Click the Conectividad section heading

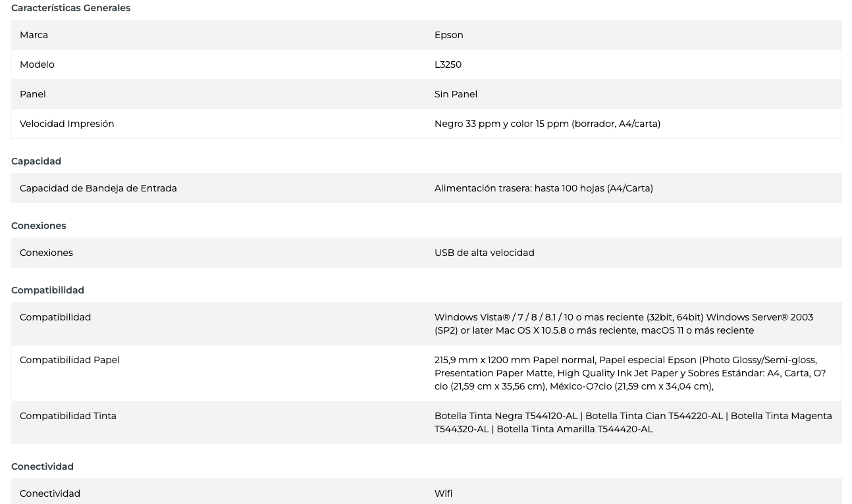pos(42,466)
